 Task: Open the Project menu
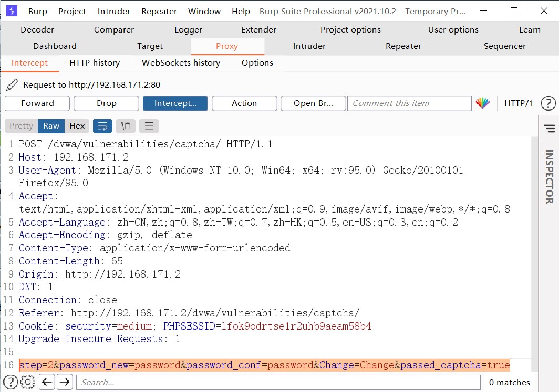[x=72, y=11]
